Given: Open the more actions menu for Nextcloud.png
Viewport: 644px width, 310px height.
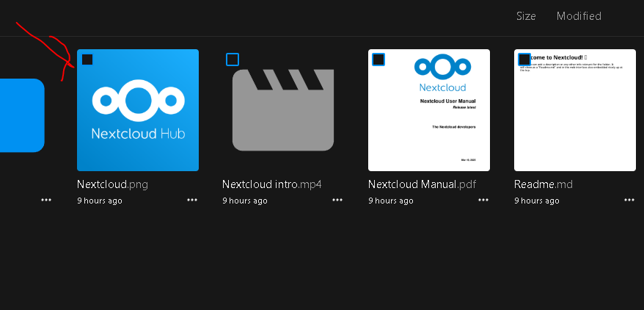Looking at the screenshot, I should coord(192,201).
